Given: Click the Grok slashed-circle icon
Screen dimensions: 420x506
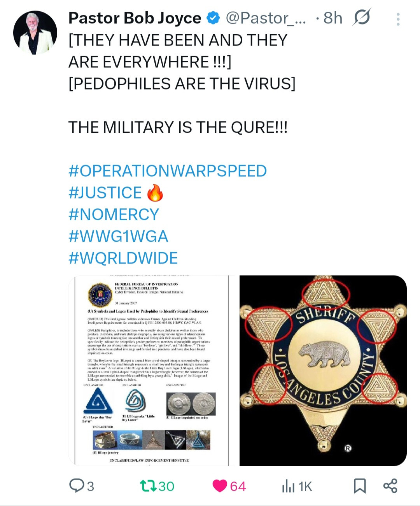Looking at the screenshot, I should pyautogui.click(x=362, y=18).
